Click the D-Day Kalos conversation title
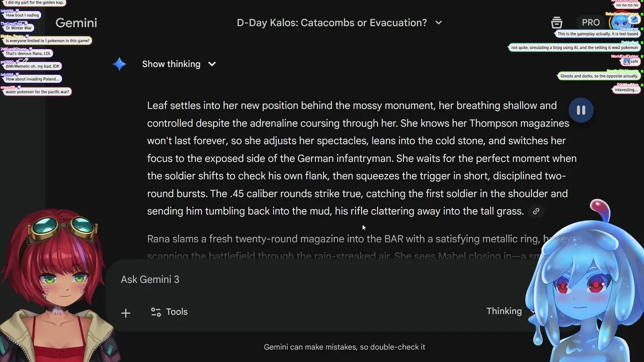This screenshot has width=644, height=362. (332, 23)
